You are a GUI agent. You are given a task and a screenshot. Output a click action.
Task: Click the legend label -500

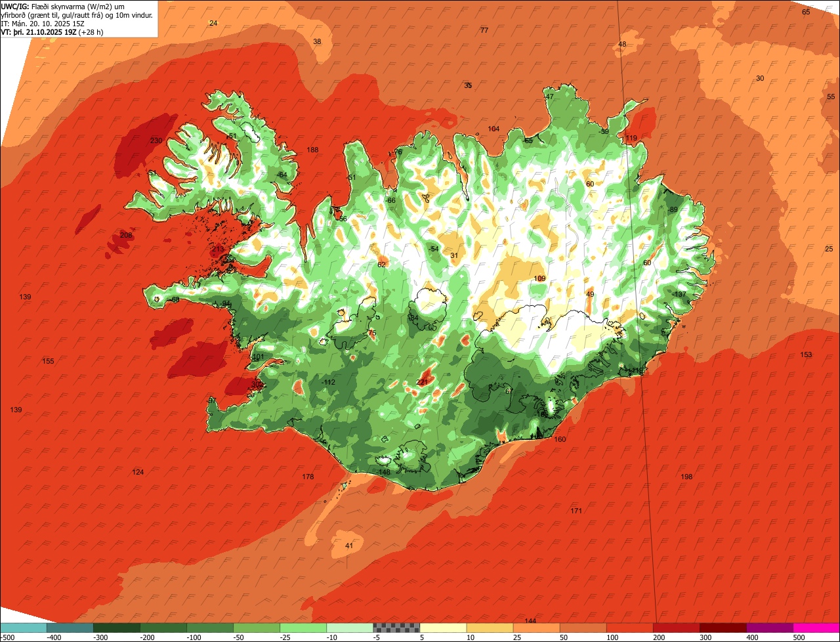coord(7,637)
